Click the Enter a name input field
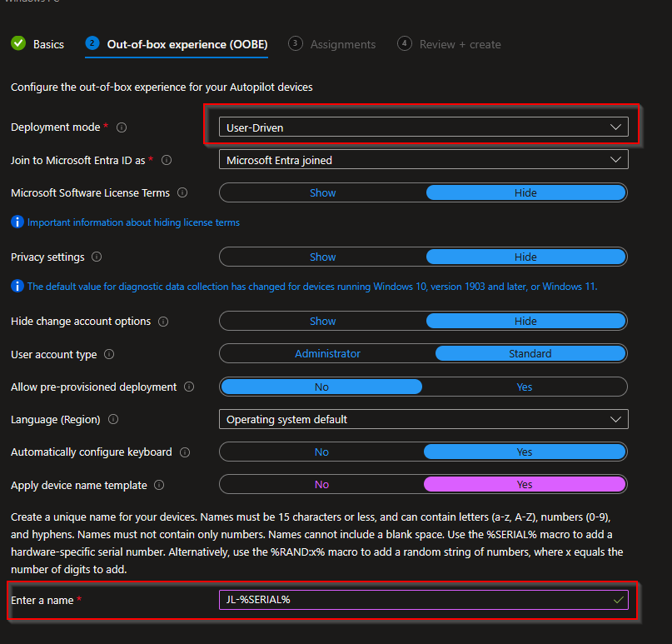 coord(416,600)
